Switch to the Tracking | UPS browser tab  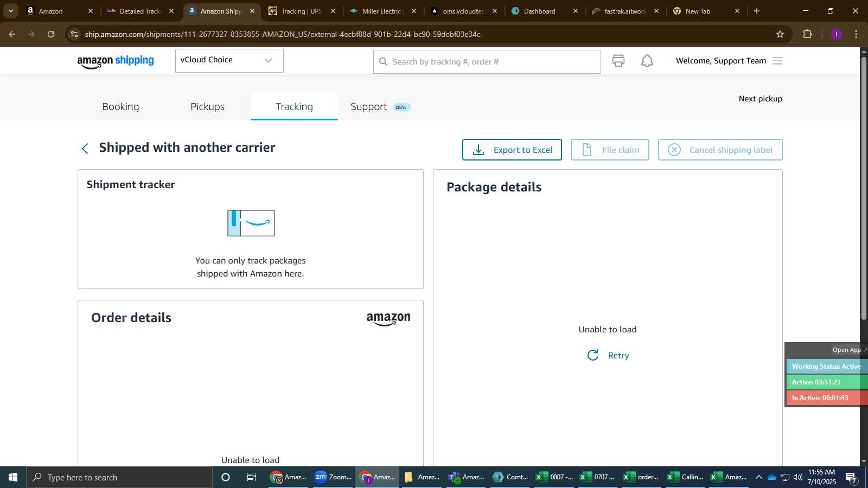pyautogui.click(x=302, y=11)
